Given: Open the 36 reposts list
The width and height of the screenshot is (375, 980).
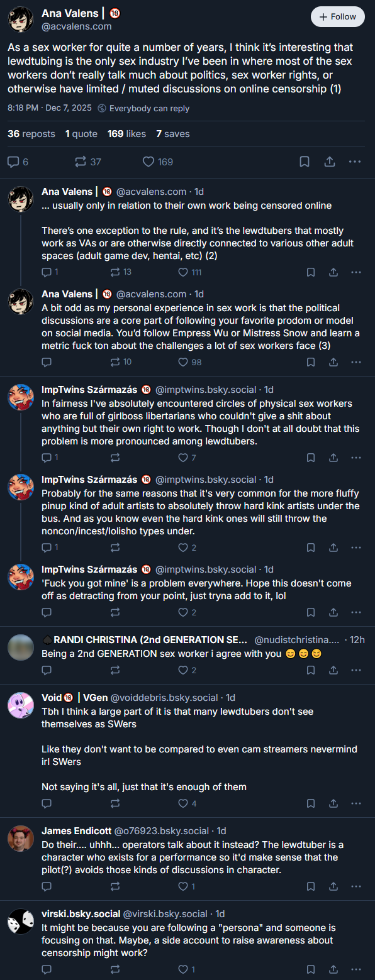Looking at the screenshot, I should tap(31, 134).
